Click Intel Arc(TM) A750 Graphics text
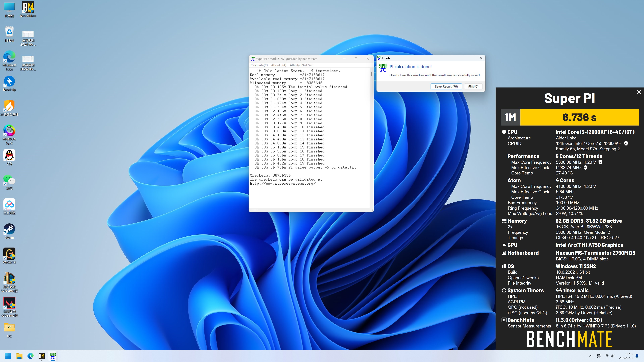The height and width of the screenshot is (362, 644). [589, 245]
